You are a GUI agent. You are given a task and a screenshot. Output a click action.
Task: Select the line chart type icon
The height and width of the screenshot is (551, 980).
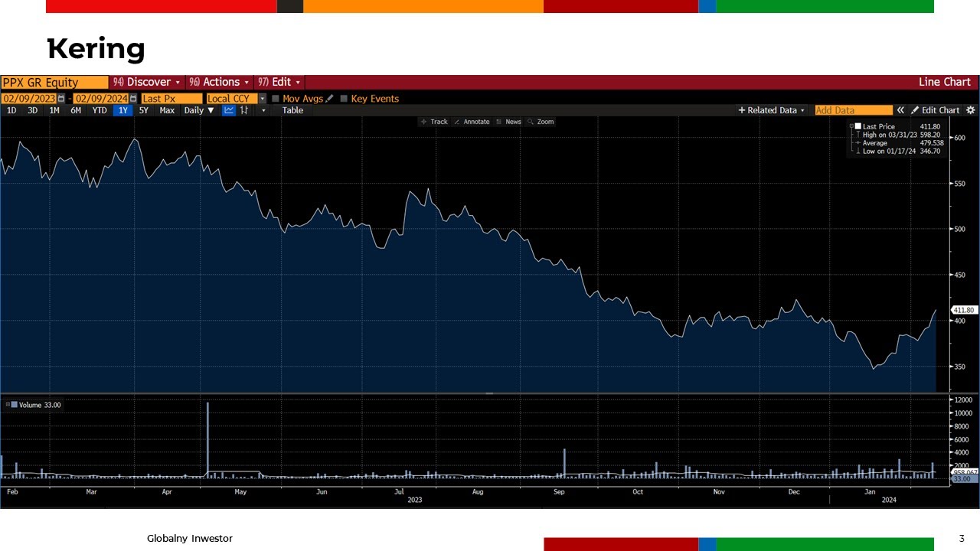coord(228,110)
